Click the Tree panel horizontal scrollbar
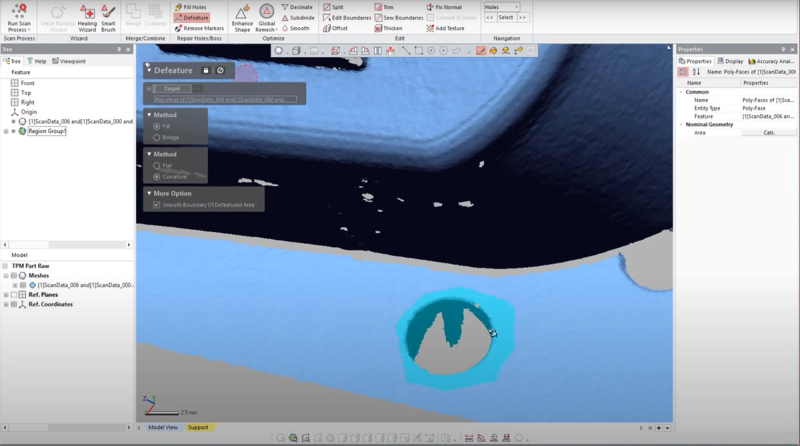 point(67,245)
